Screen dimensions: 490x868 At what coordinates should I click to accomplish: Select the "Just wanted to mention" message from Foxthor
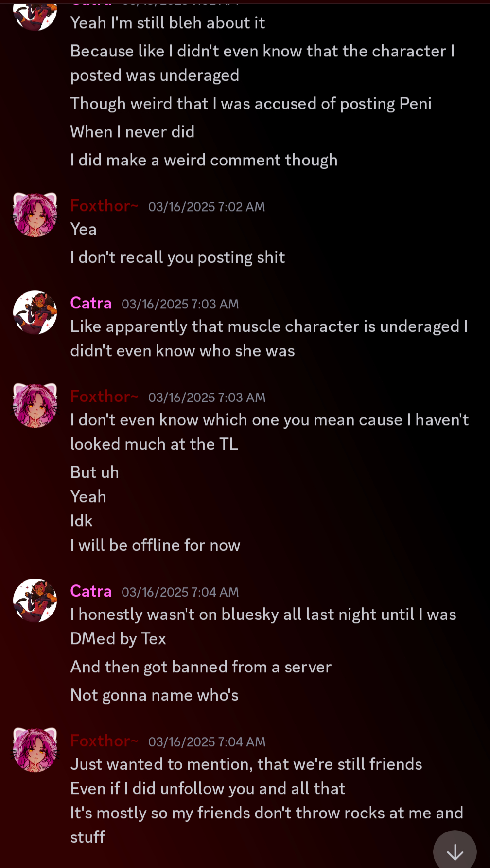[246, 764]
